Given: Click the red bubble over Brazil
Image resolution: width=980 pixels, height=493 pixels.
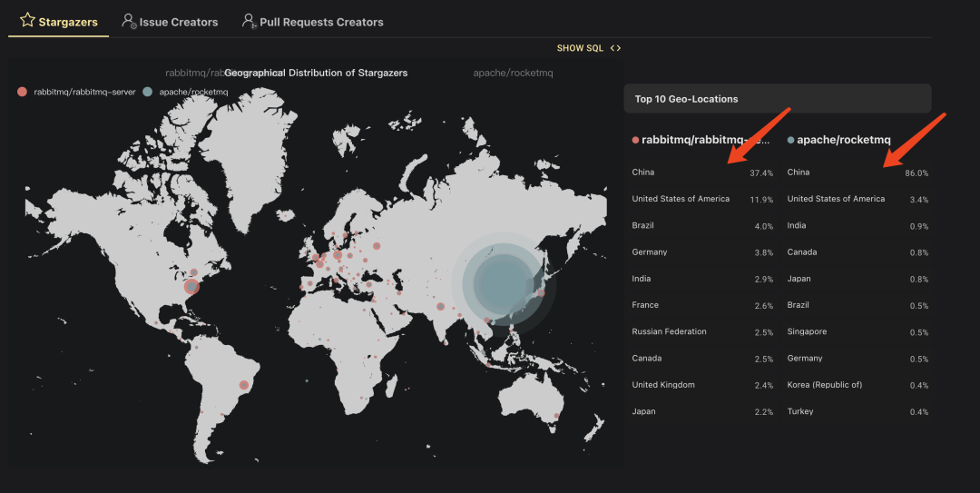Looking at the screenshot, I should point(244,385).
